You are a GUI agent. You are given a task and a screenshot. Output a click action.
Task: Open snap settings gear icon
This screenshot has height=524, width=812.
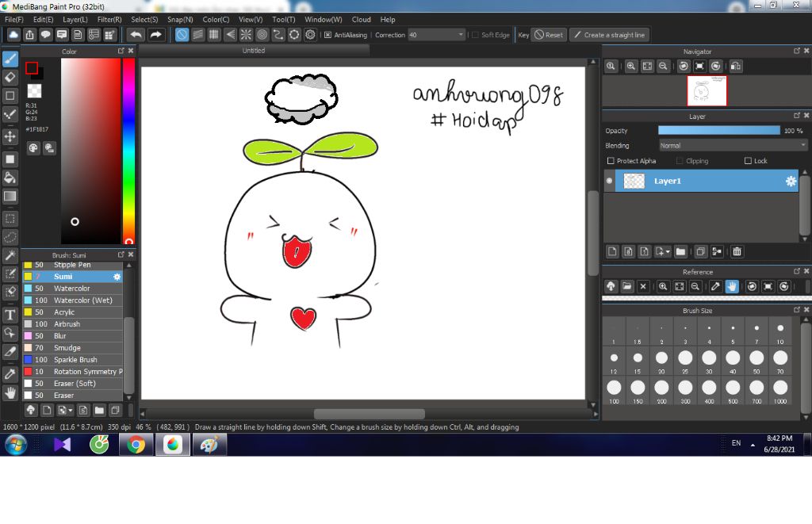310,35
